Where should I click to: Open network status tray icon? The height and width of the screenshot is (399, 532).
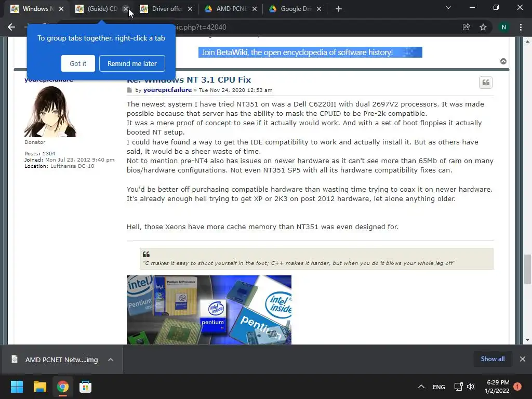click(458, 387)
